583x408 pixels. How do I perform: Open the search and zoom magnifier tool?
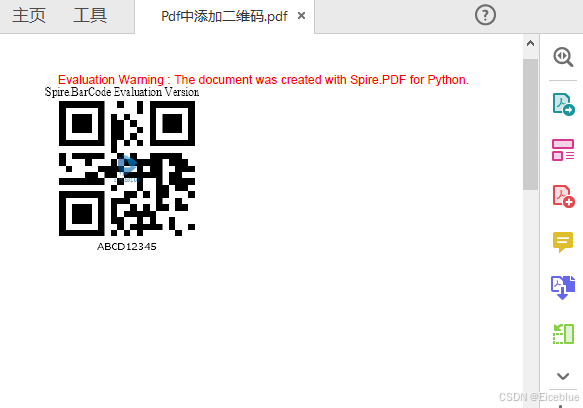coord(563,57)
